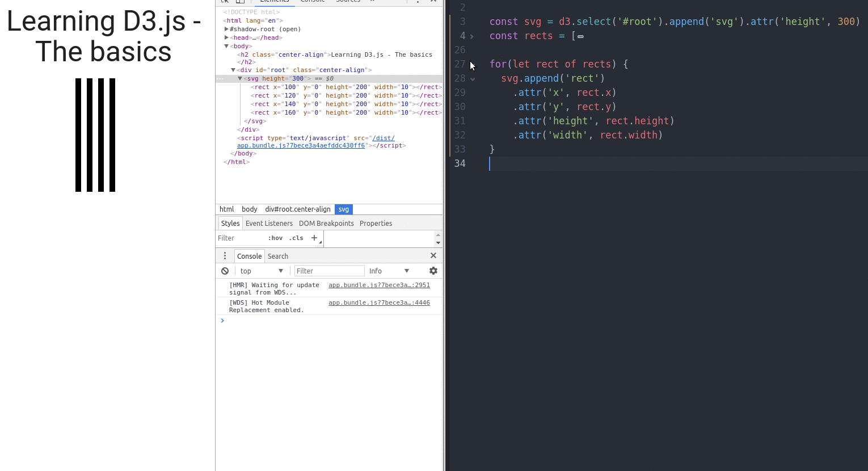Focus the console Filter field
This screenshot has height=471, width=868.
pyautogui.click(x=329, y=271)
